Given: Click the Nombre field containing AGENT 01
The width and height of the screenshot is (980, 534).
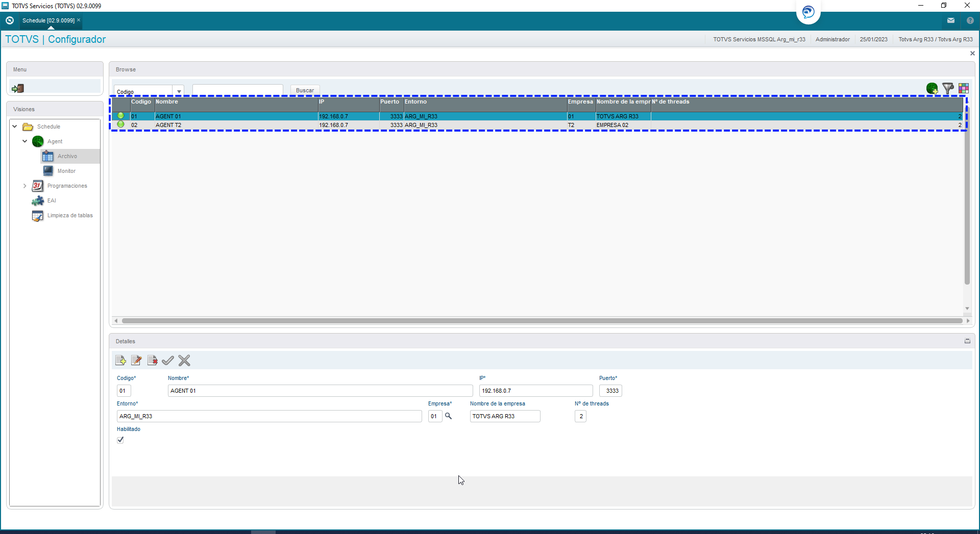Looking at the screenshot, I should pyautogui.click(x=320, y=391).
